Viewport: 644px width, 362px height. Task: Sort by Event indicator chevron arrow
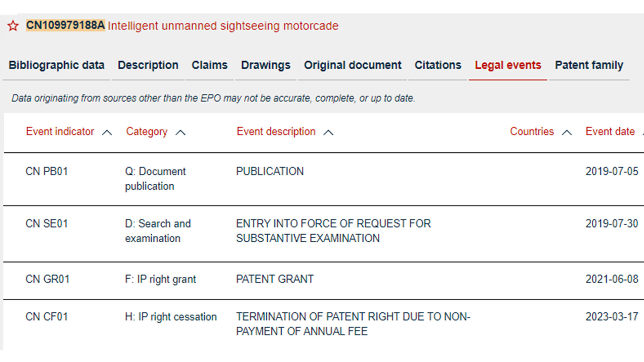click(107, 132)
